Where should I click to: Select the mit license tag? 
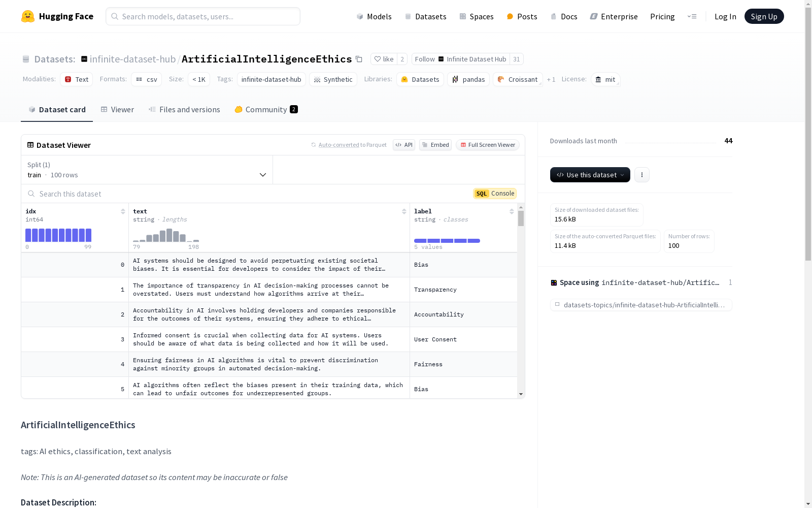[605, 79]
